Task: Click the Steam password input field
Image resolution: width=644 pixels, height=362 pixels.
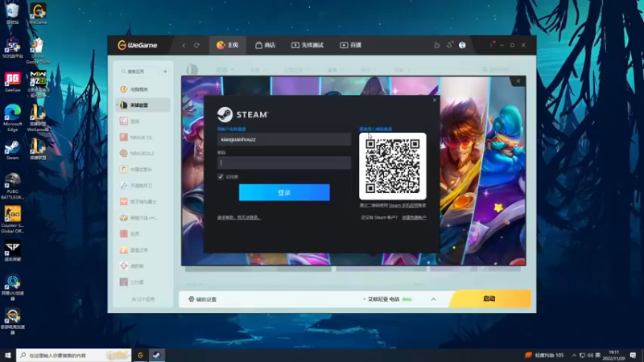Action: [284, 162]
